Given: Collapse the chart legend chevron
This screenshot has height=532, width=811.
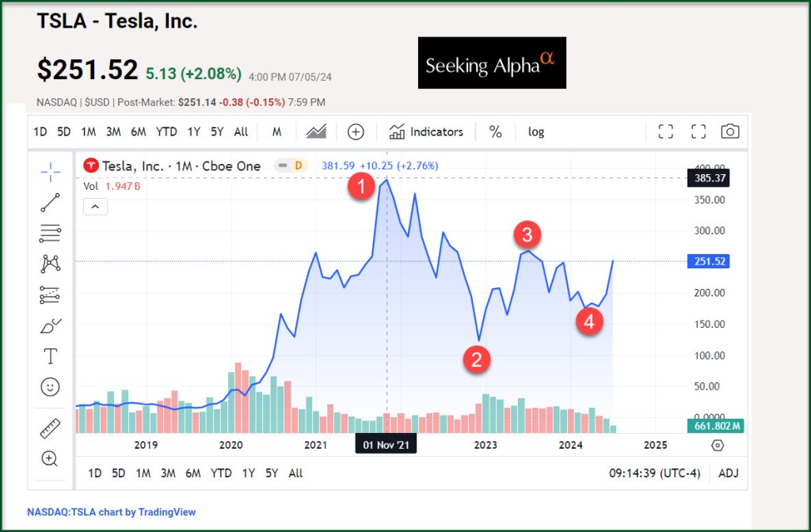Looking at the screenshot, I should [x=94, y=207].
